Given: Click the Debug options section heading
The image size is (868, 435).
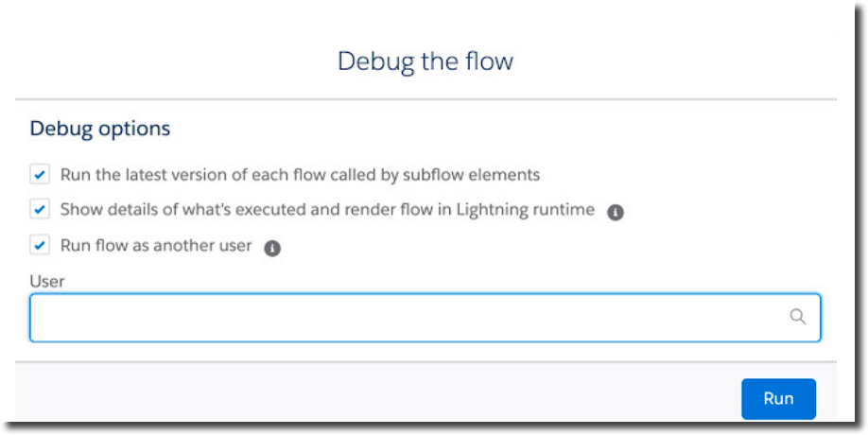Looking at the screenshot, I should click(100, 129).
